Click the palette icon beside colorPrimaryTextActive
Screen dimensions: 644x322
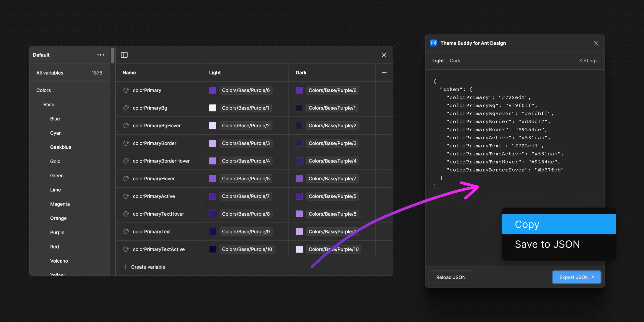pos(126,249)
